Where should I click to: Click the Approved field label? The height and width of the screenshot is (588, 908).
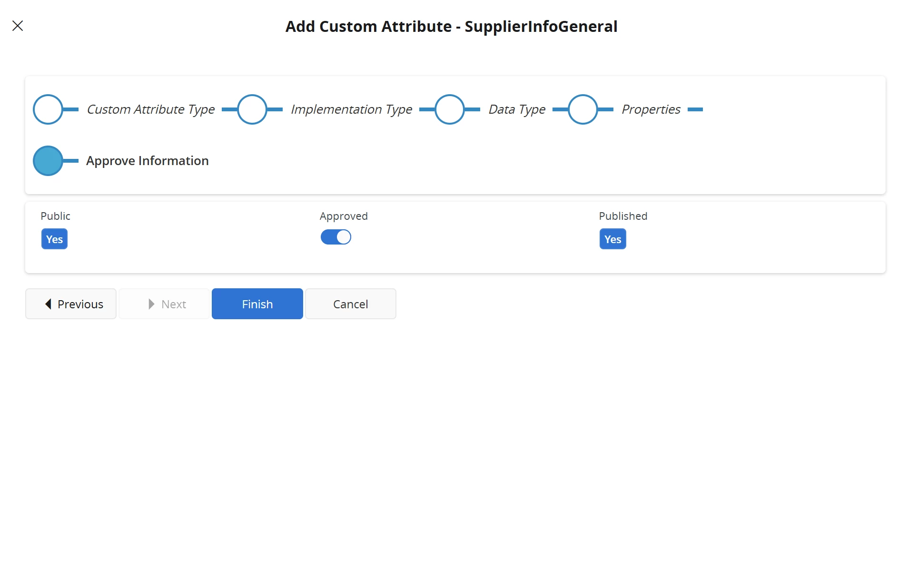pyautogui.click(x=344, y=216)
